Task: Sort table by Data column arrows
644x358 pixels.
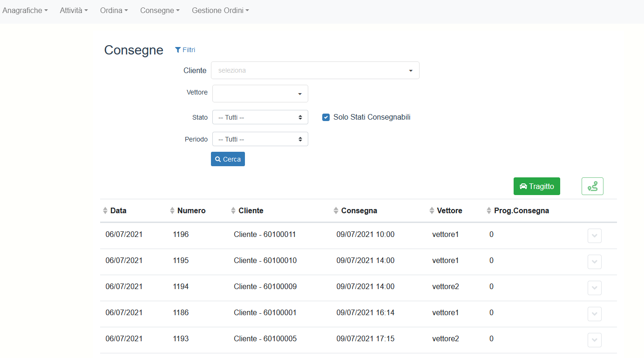Action: tap(105, 211)
